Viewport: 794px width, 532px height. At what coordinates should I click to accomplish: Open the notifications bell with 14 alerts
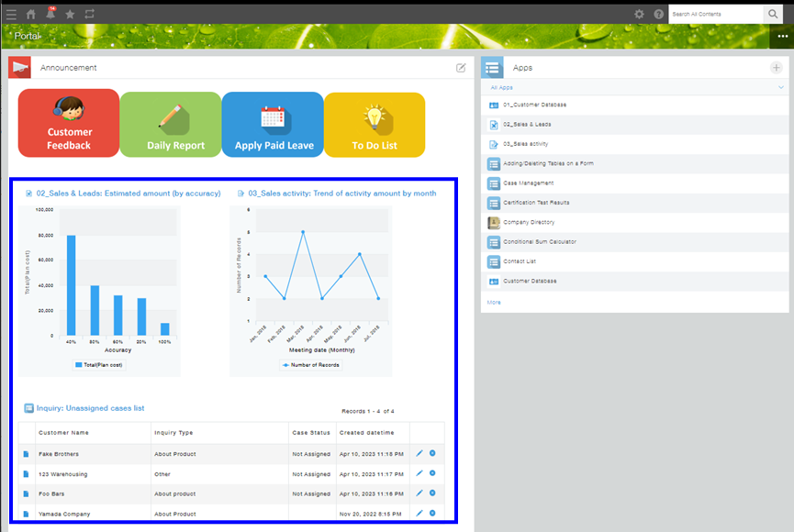click(52, 13)
